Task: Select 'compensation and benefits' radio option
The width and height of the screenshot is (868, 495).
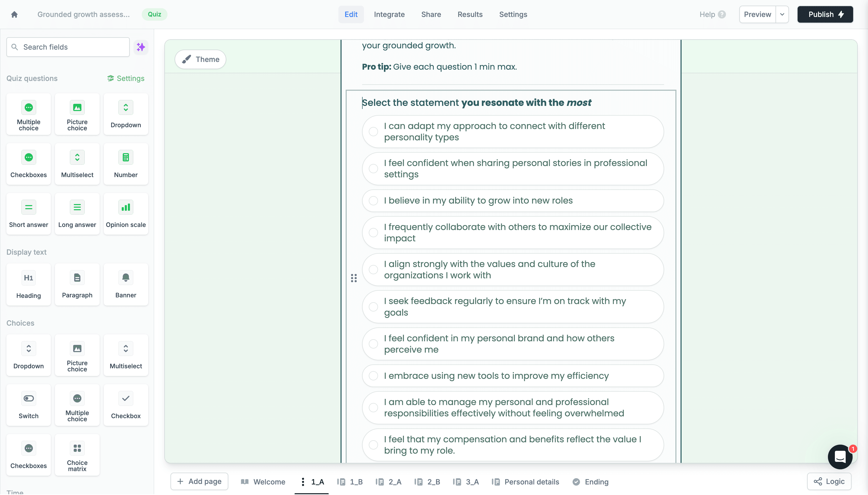Action: [x=373, y=445]
